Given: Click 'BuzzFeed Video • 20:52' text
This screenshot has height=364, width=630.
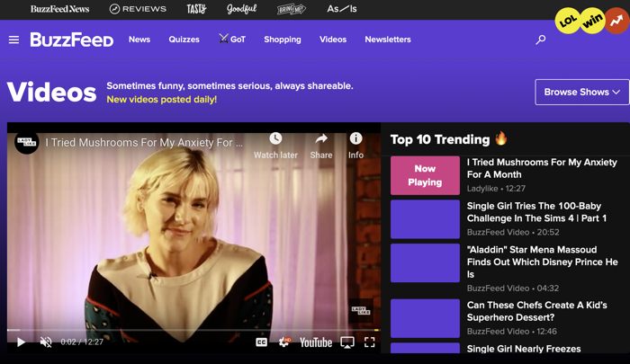Looking at the screenshot, I should [x=513, y=232].
